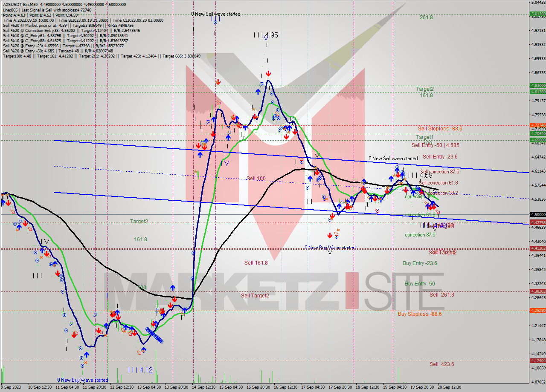Select the 4.21447 price axis value
This screenshot has width=546, height=392.
pyautogui.click(x=538, y=326)
